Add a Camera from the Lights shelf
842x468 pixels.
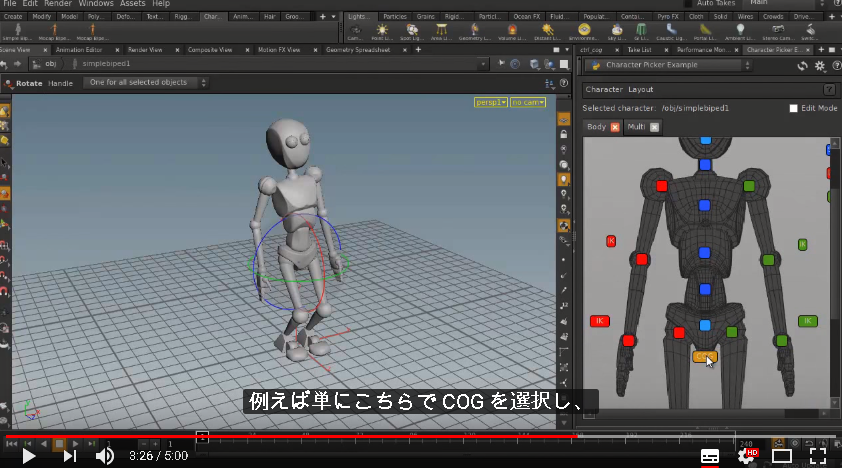point(355,32)
